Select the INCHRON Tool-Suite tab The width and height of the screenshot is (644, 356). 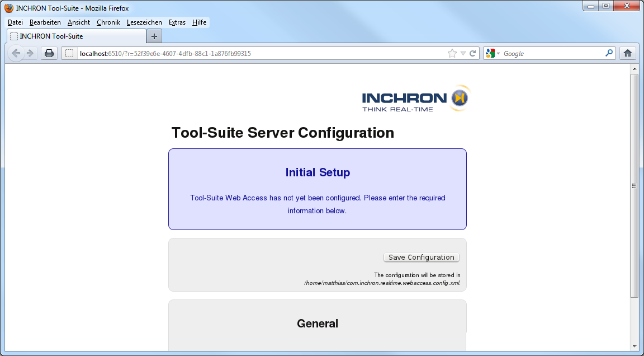click(x=77, y=36)
